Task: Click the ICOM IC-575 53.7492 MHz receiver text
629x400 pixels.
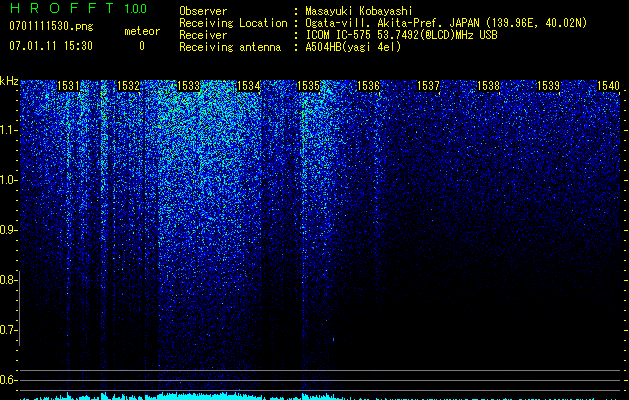Action: pyautogui.click(x=401, y=35)
